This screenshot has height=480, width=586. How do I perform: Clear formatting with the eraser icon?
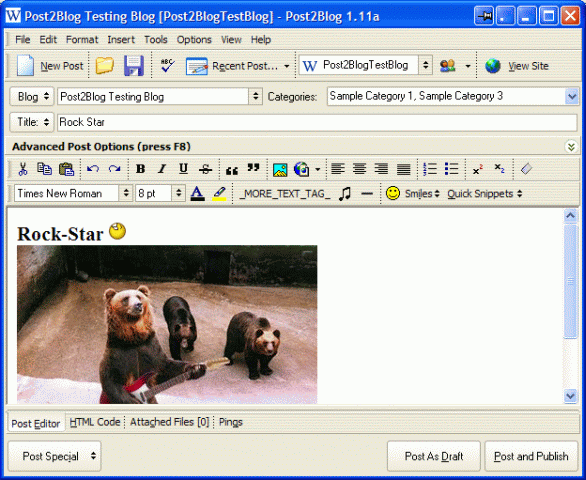[526, 169]
